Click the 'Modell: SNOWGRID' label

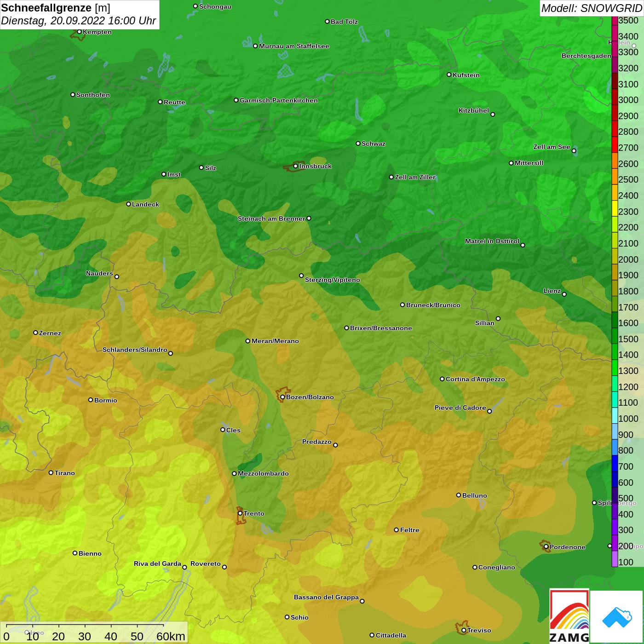[x=592, y=8]
